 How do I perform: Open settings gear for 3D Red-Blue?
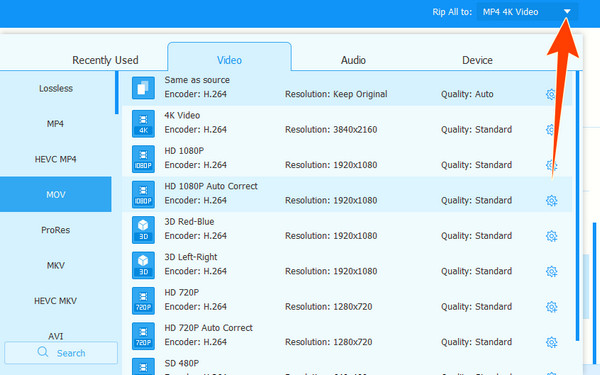[x=551, y=236]
